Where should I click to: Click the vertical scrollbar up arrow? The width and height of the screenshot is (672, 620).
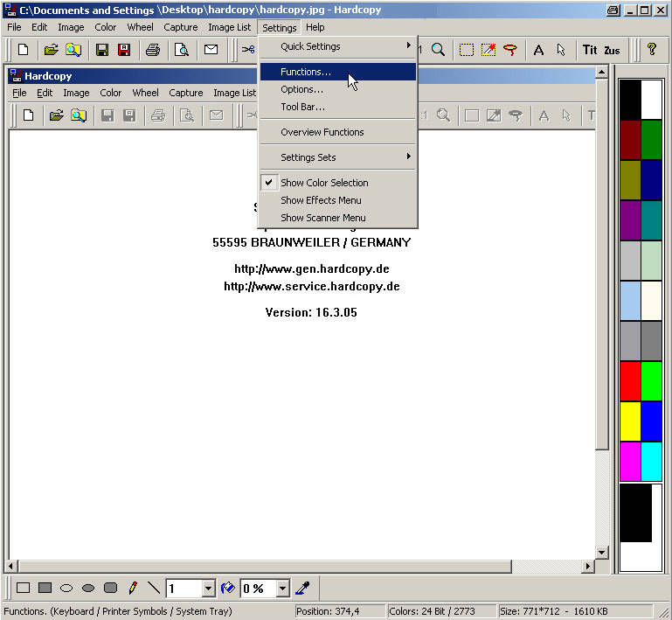tap(602, 72)
